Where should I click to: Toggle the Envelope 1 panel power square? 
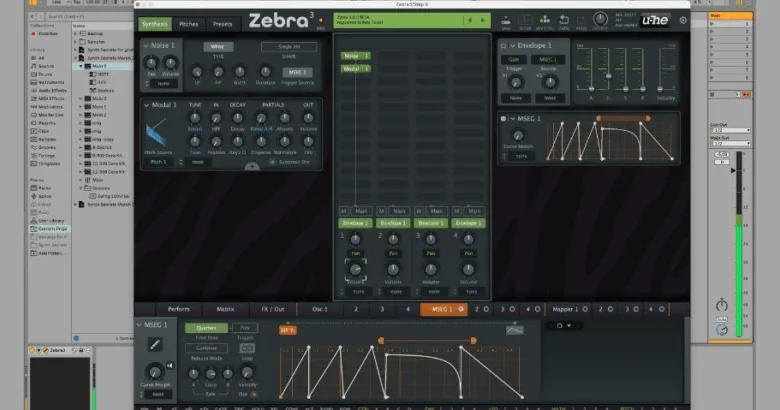point(503,46)
